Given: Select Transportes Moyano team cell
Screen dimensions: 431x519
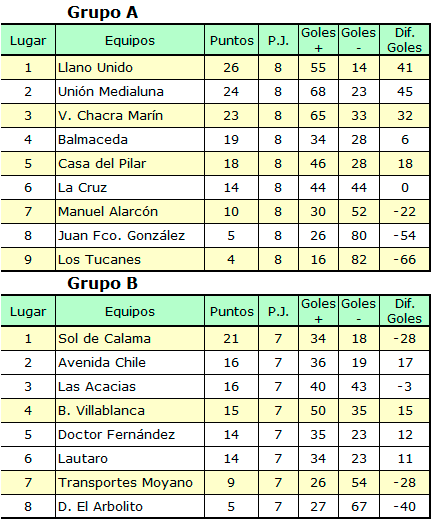Looking at the screenshot, I should point(130,483).
